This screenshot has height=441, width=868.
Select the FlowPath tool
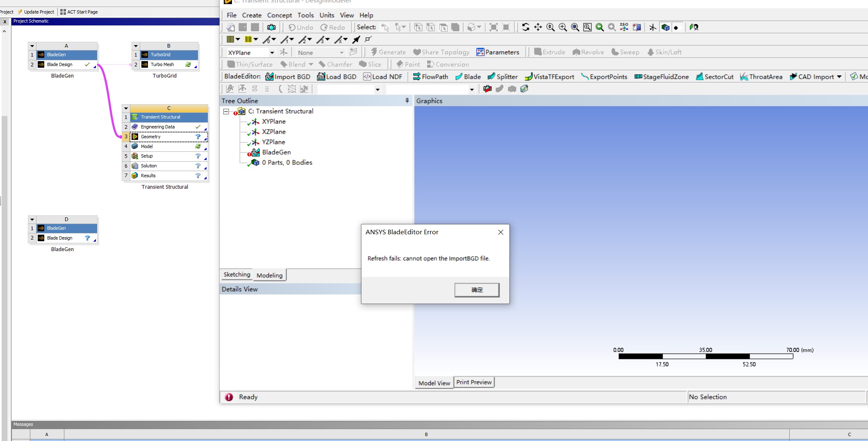click(x=430, y=77)
